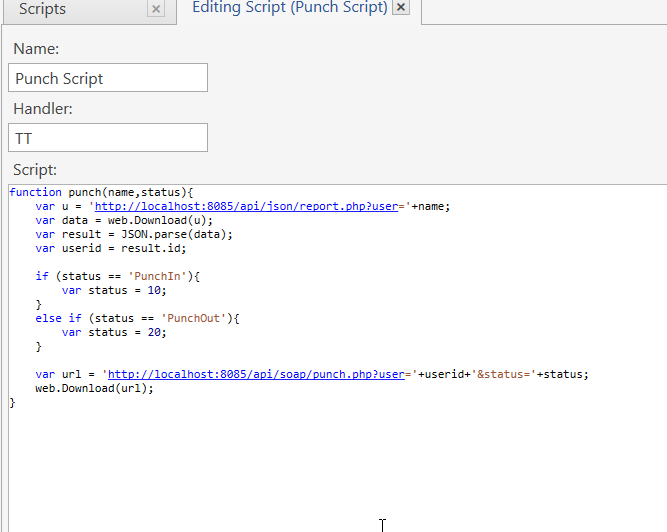Place cursor on function punch(name,status) line
This screenshot has width=667, height=532.
[100, 192]
